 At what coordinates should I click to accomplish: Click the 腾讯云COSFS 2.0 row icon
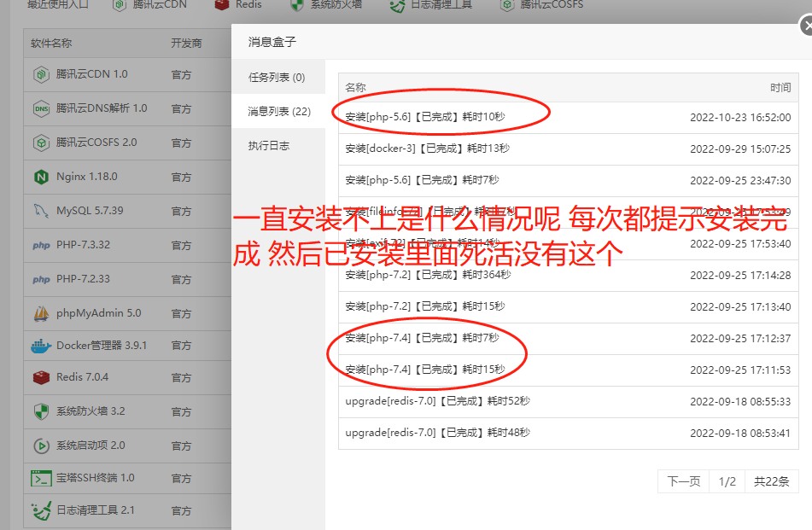[41, 143]
